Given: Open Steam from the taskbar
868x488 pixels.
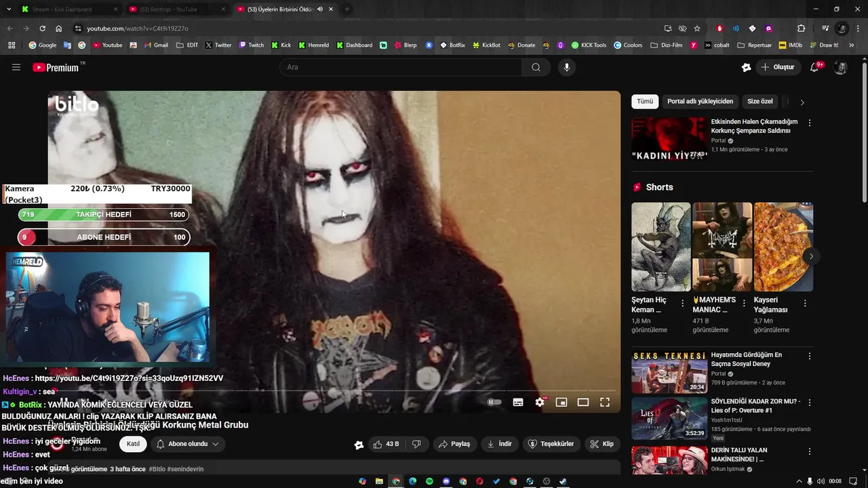Looking at the screenshot, I should point(563,481).
